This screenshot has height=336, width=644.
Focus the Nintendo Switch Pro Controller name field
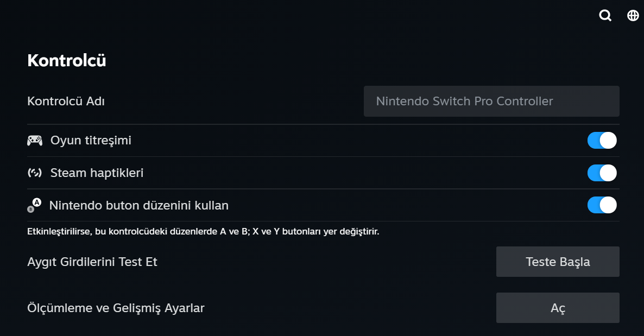pyautogui.click(x=491, y=101)
